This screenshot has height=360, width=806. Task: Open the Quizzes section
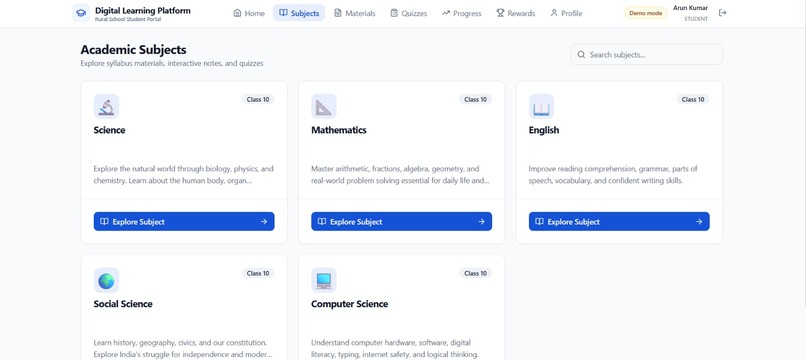pyautogui.click(x=409, y=13)
